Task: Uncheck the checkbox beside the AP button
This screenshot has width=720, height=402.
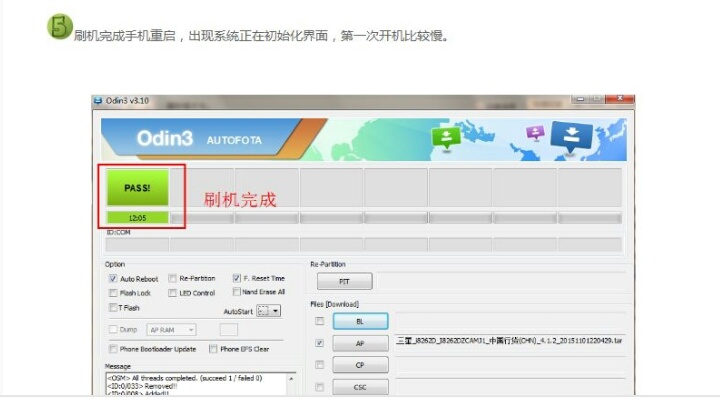Action: click(x=320, y=343)
